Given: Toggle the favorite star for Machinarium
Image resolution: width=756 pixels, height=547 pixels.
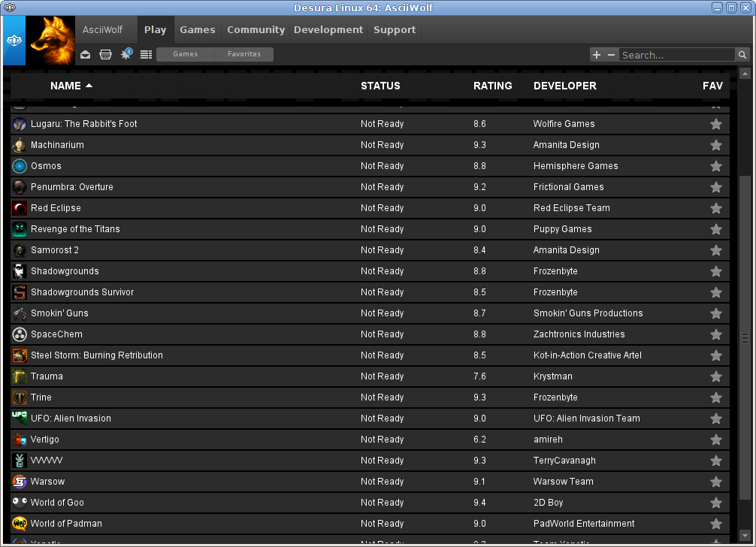Looking at the screenshot, I should [x=716, y=145].
